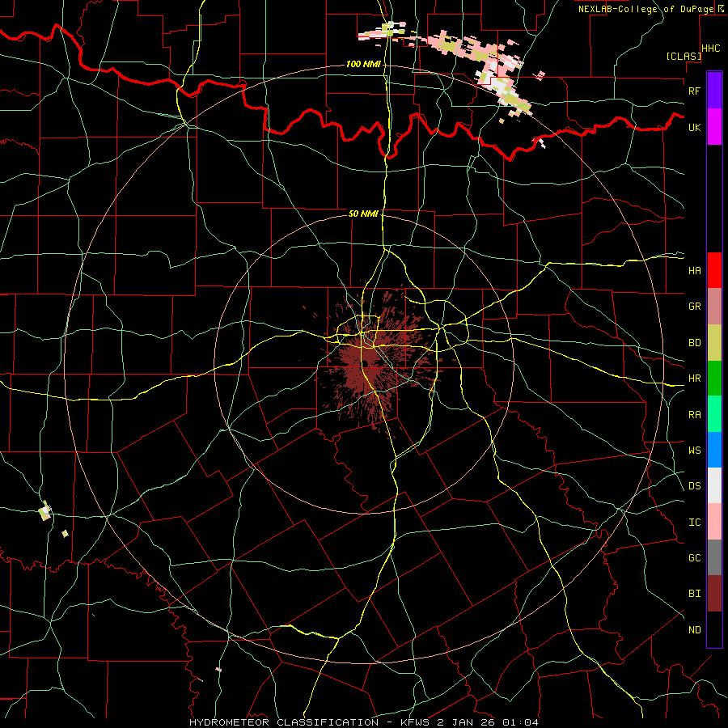The height and width of the screenshot is (728, 728).
Task: Click the "BI" legend label
Action: [x=694, y=594]
